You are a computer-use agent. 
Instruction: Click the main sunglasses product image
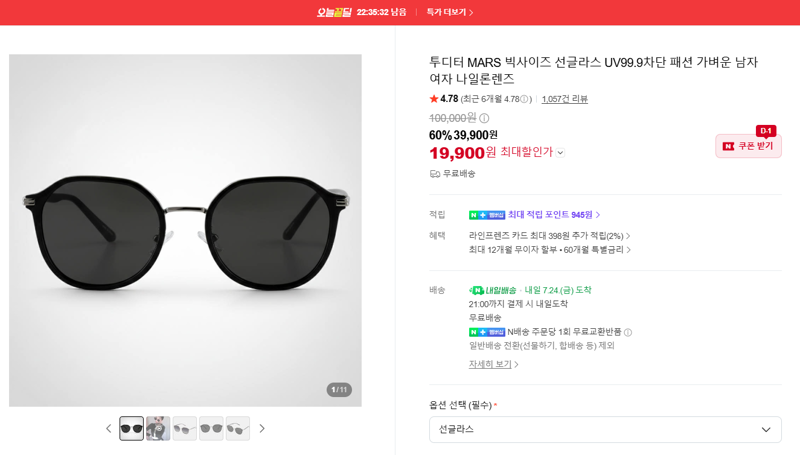click(x=185, y=231)
